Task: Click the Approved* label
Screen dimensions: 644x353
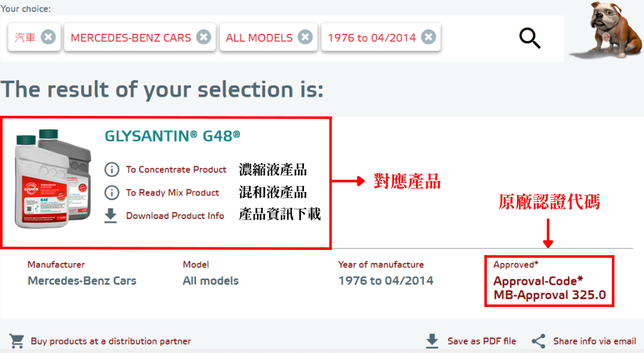Action: click(x=516, y=265)
